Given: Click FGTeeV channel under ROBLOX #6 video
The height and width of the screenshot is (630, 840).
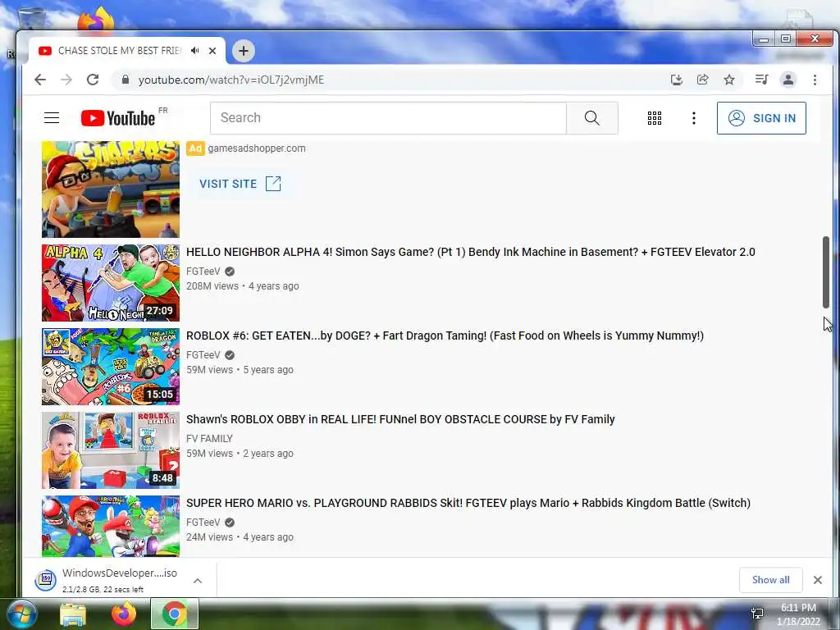Looking at the screenshot, I should tap(203, 354).
